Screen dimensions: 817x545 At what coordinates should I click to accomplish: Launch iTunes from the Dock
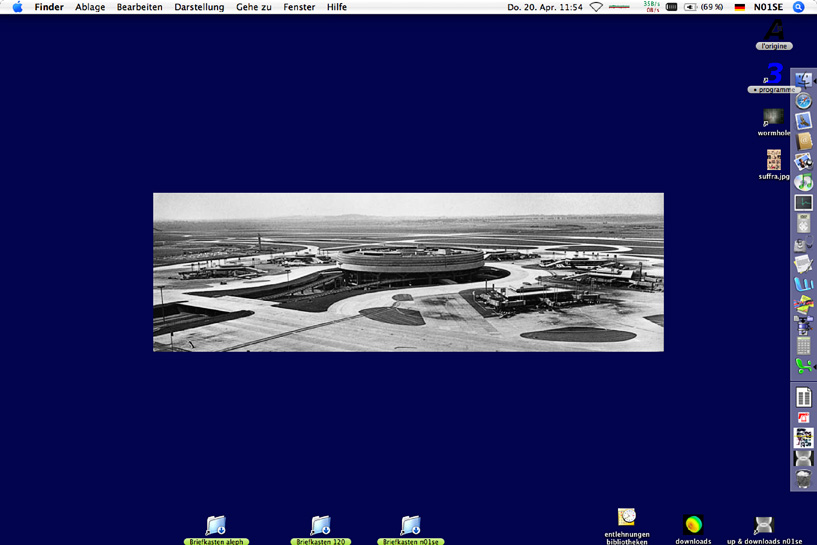[803, 182]
